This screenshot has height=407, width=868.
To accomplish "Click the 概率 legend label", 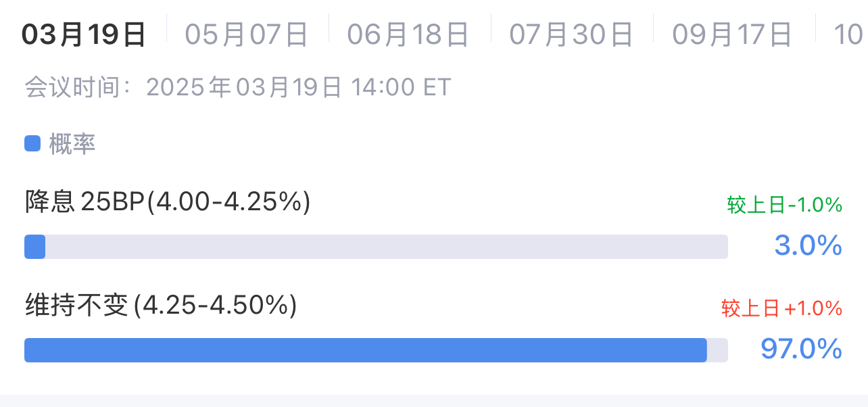I will pyautogui.click(x=72, y=144).
